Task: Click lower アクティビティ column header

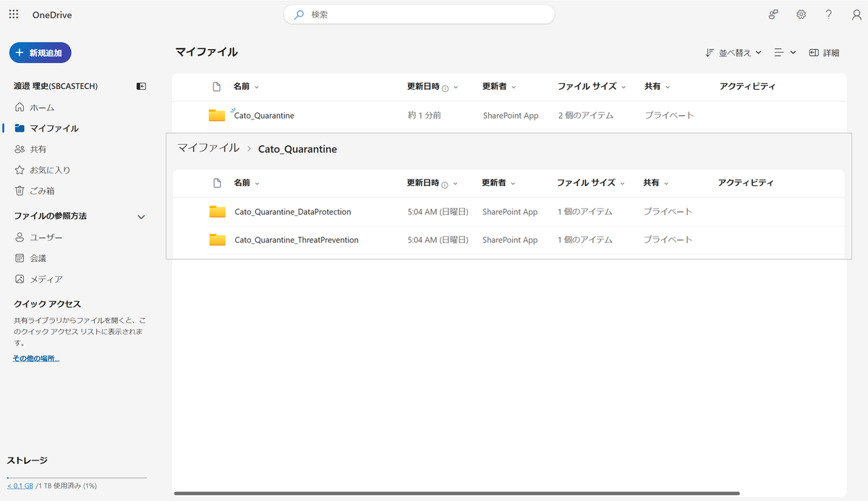Action: 746,183
